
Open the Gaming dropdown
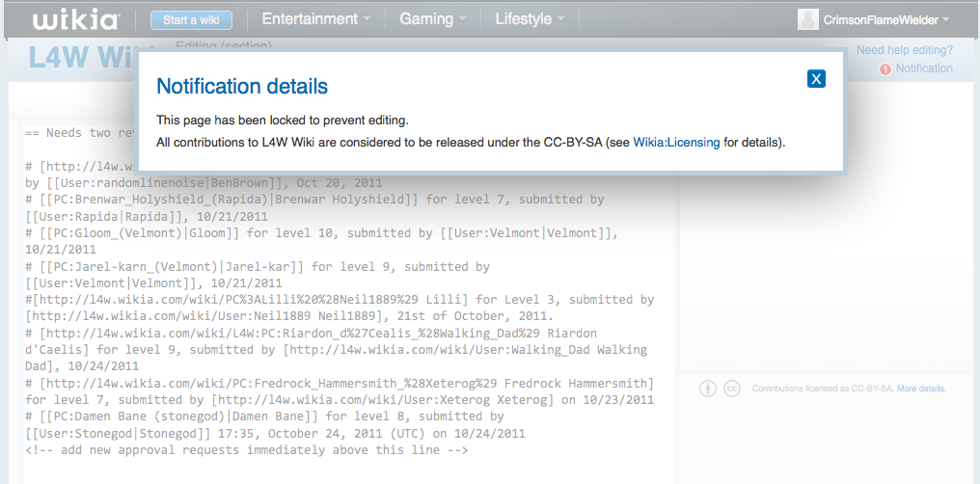pyautogui.click(x=433, y=19)
